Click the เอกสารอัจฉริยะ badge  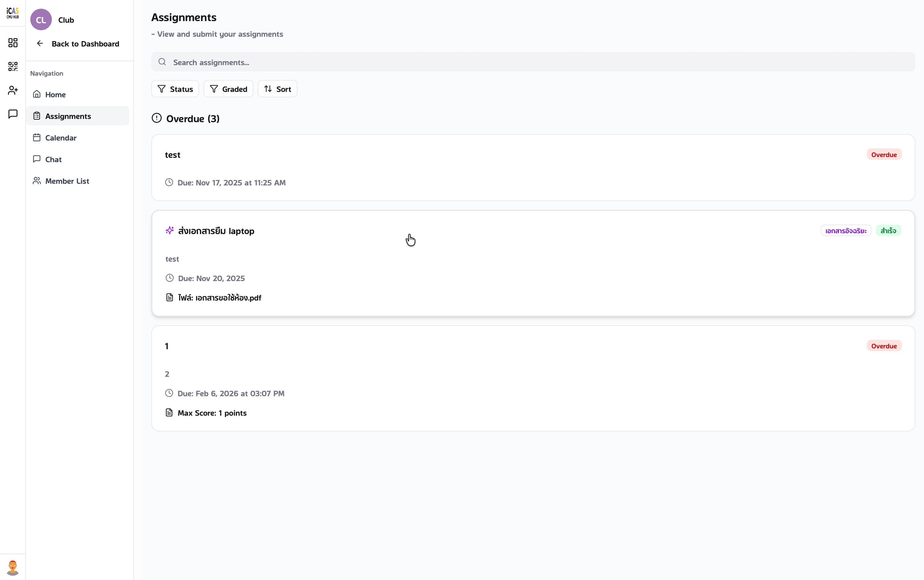(846, 231)
